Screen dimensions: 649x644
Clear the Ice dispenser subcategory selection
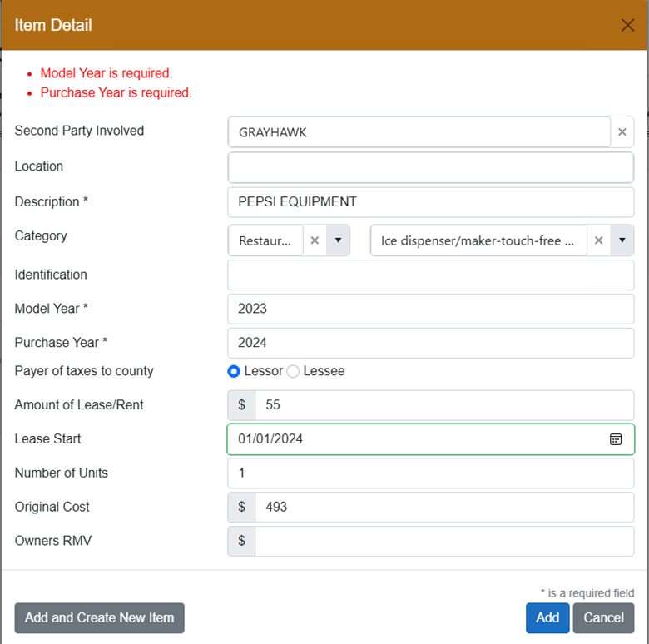click(x=598, y=240)
